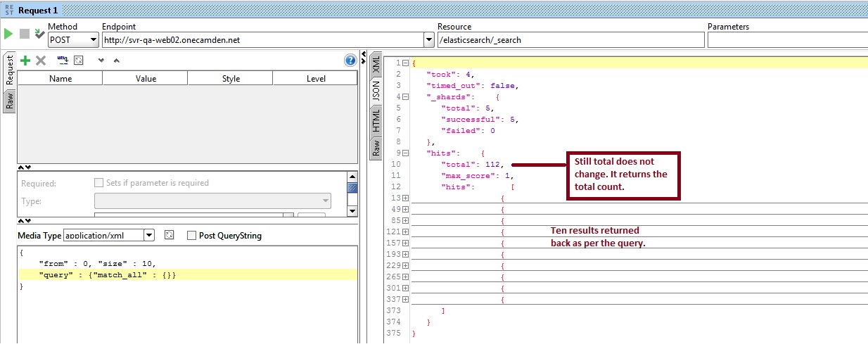Click the divider arrows below the parameters table

(24, 167)
